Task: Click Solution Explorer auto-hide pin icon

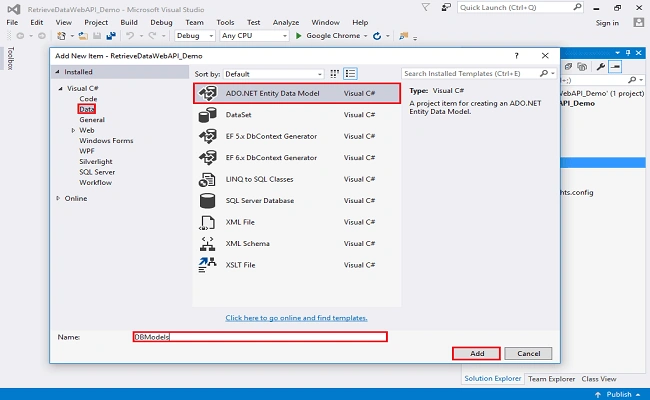Action: pyautogui.click(x=628, y=53)
